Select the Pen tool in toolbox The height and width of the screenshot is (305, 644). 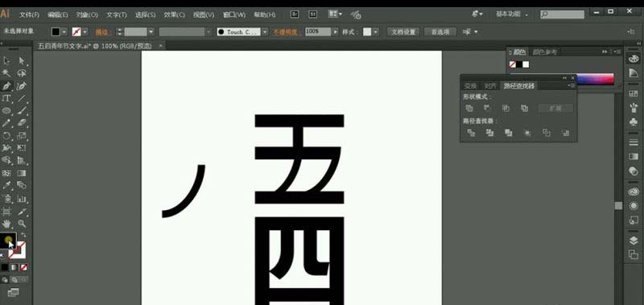[6, 86]
